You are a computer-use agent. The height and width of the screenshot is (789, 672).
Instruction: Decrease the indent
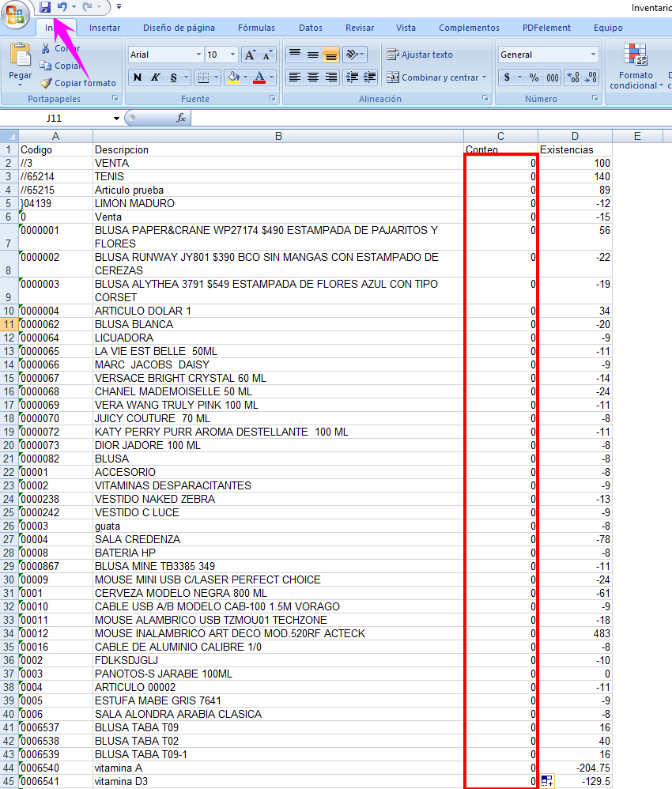click(352, 77)
